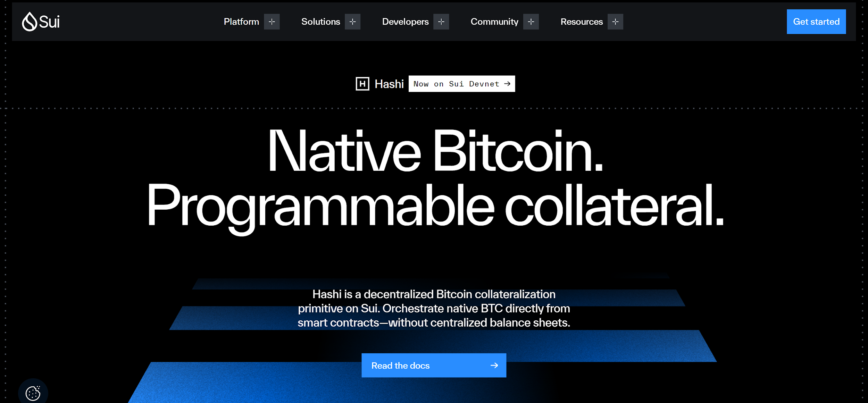
Task: Expand Developers menu with plus icon
Action: [x=441, y=22]
